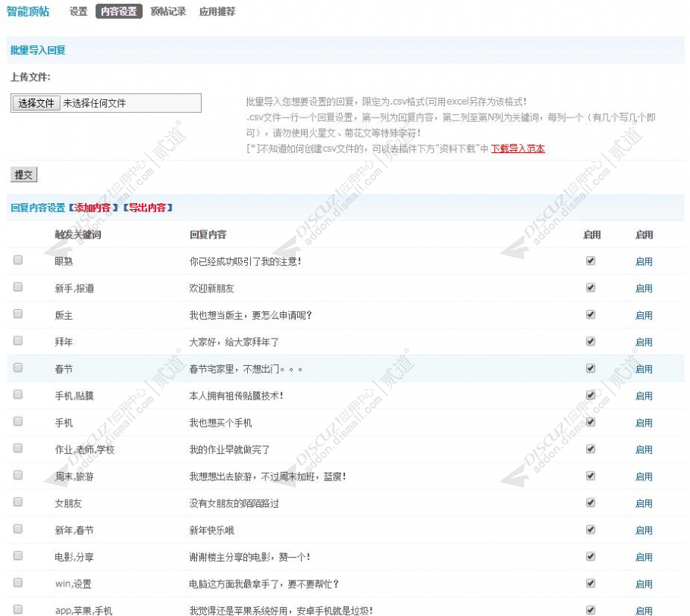Click the 启用 link in 新年,春节 row

pos(644,530)
